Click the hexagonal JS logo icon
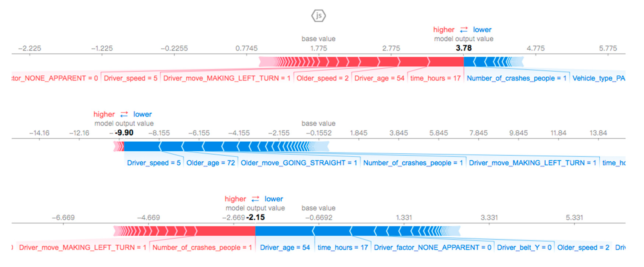 [318, 16]
